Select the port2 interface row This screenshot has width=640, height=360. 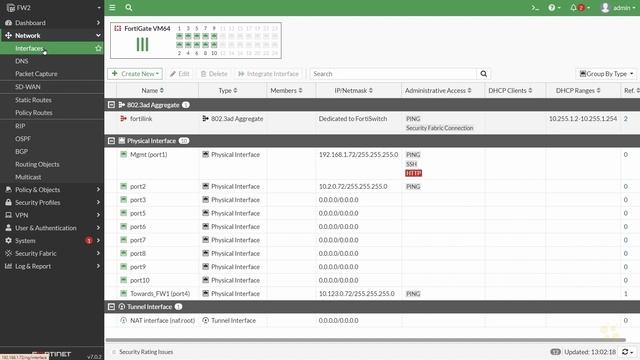point(372,187)
